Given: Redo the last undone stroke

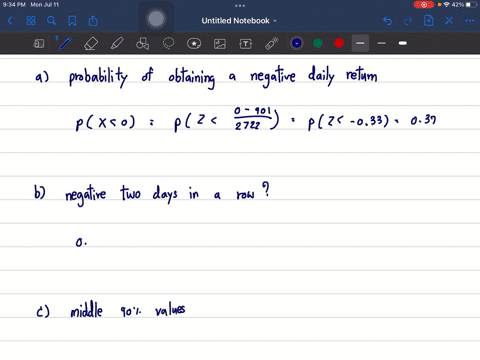Looking at the screenshot, I should pyautogui.click(x=408, y=21).
